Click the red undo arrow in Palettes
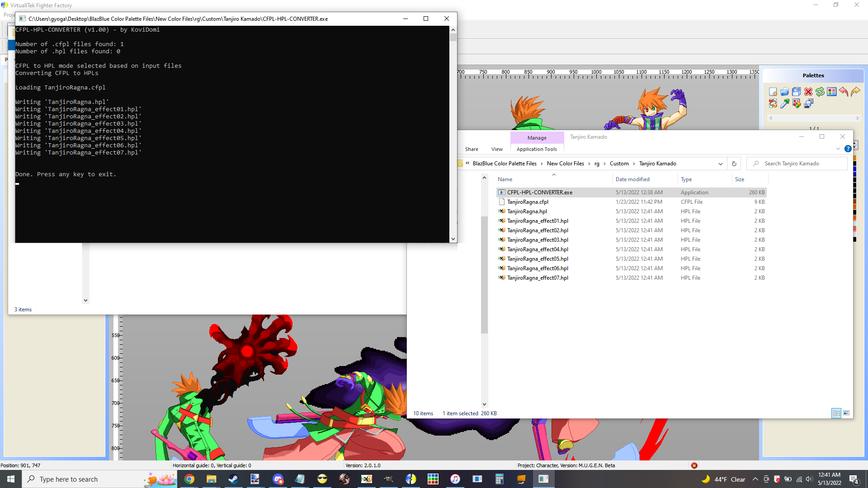The width and height of the screenshot is (868, 488). [844, 92]
